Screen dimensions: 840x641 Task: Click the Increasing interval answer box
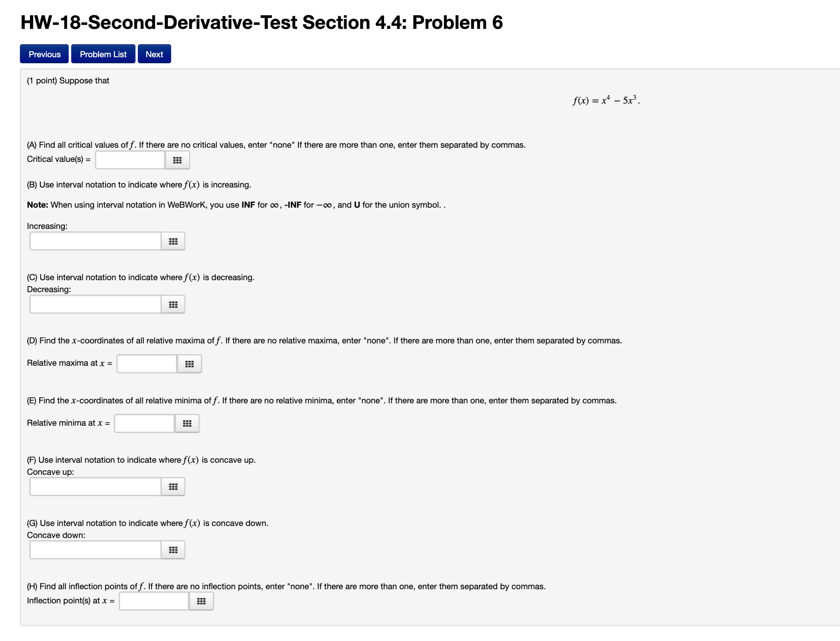click(x=95, y=240)
